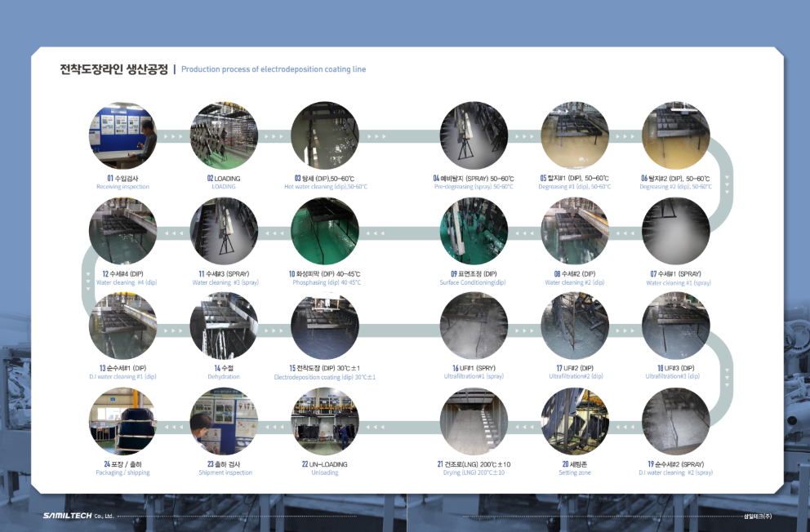Click the 20 Setting zone photo
Viewport: 810px width, 532px height.
575,422
